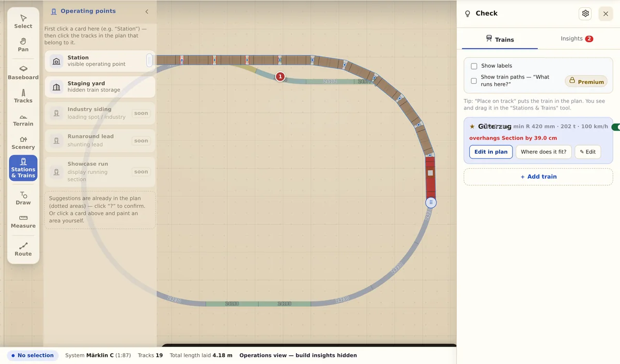
Task: Activate the Pan tool
Action: (23, 45)
